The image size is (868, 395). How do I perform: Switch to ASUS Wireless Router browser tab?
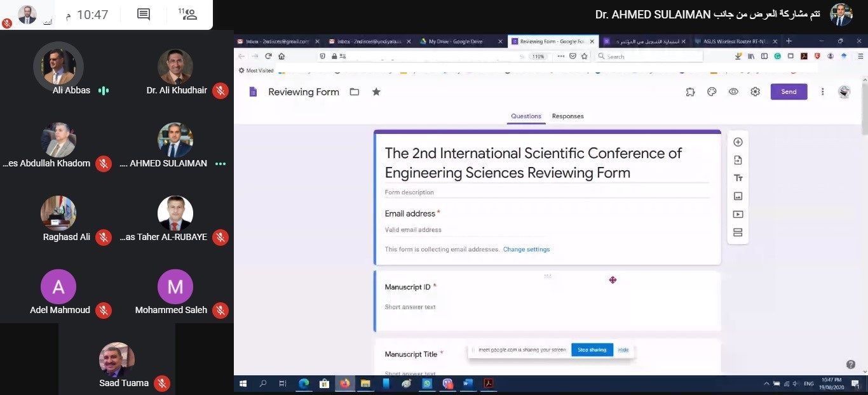coord(735,41)
